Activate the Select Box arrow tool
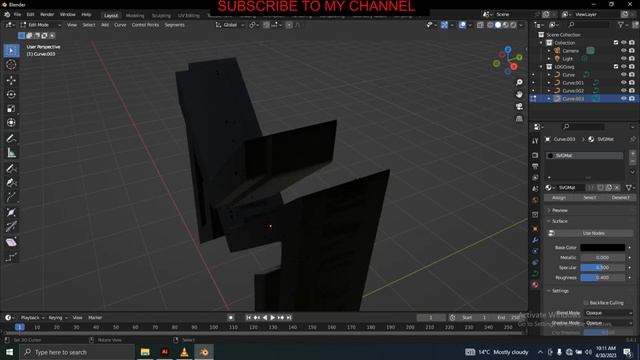The width and height of the screenshot is (640, 360). coord(11,51)
